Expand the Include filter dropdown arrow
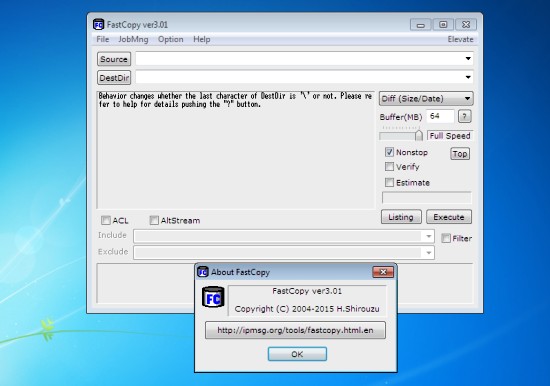Image resolution: width=550 pixels, height=386 pixels. click(428, 236)
